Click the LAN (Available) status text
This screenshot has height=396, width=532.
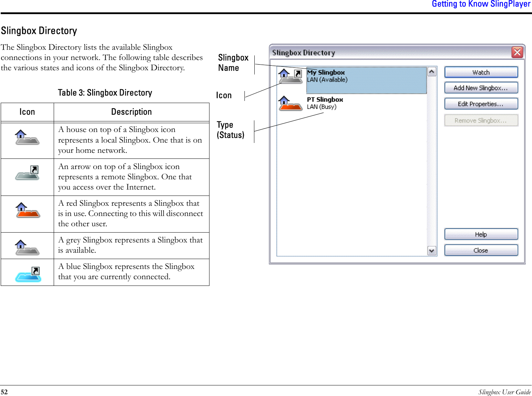327,80
